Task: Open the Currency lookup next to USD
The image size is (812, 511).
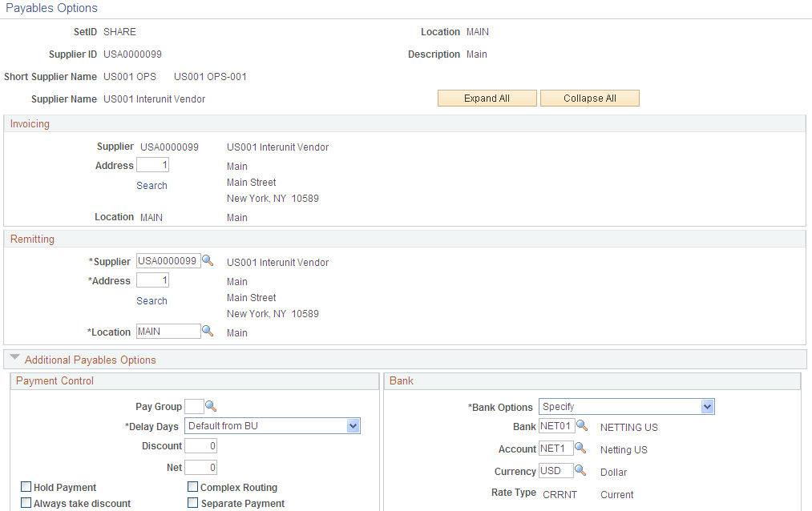Action: pos(580,471)
